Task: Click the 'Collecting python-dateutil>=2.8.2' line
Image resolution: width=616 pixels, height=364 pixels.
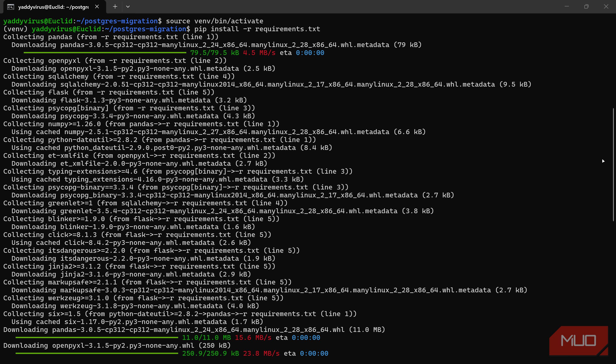Action: (x=160, y=140)
